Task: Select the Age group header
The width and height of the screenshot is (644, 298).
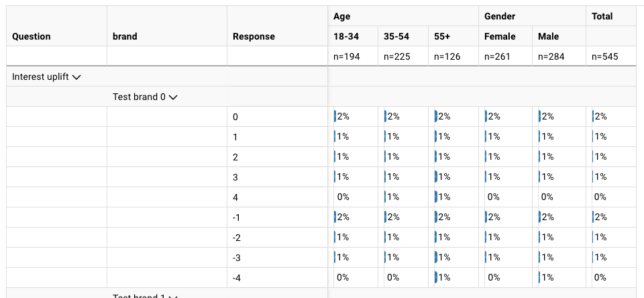Action: pyautogui.click(x=341, y=16)
